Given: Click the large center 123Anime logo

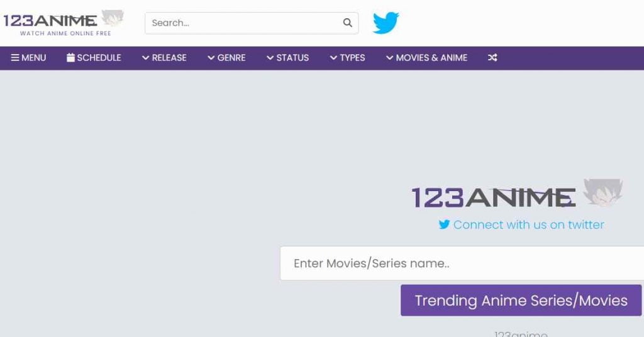Looking at the screenshot, I should pyautogui.click(x=516, y=196).
